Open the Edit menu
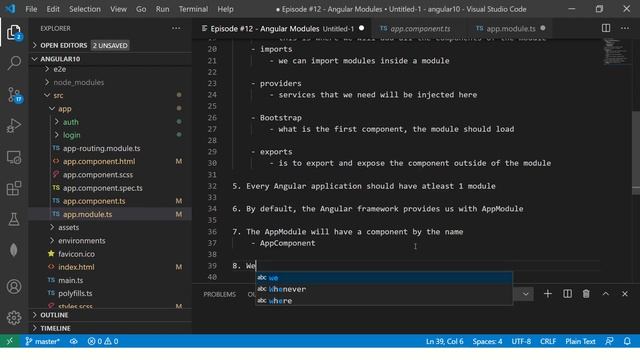 53,9
